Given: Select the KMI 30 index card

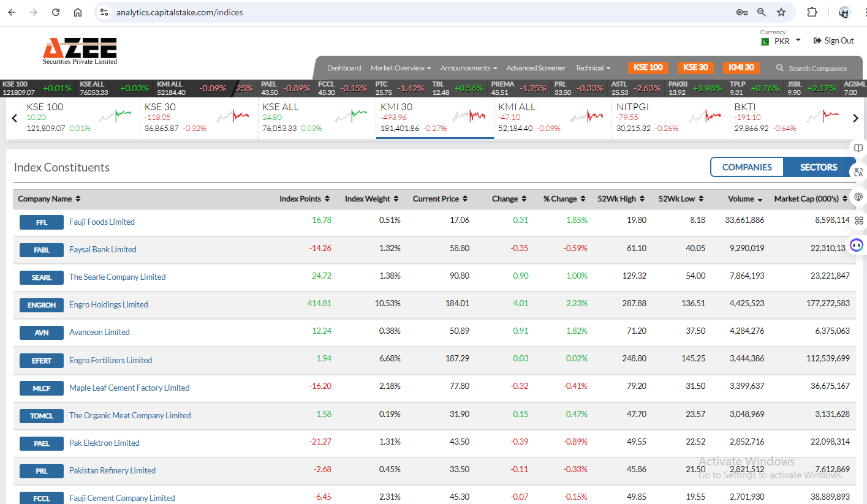Looking at the screenshot, I should point(435,118).
